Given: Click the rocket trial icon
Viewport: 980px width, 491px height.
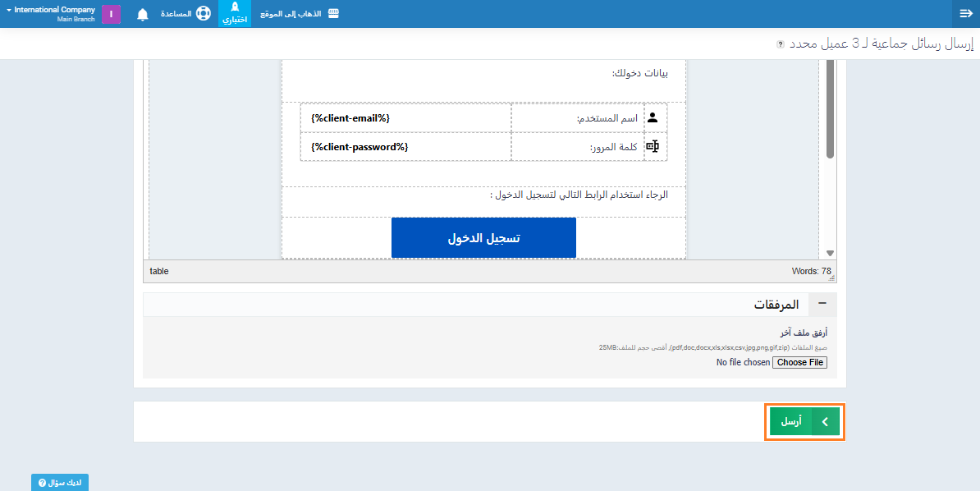Looking at the screenshot, I should (234, 7).
